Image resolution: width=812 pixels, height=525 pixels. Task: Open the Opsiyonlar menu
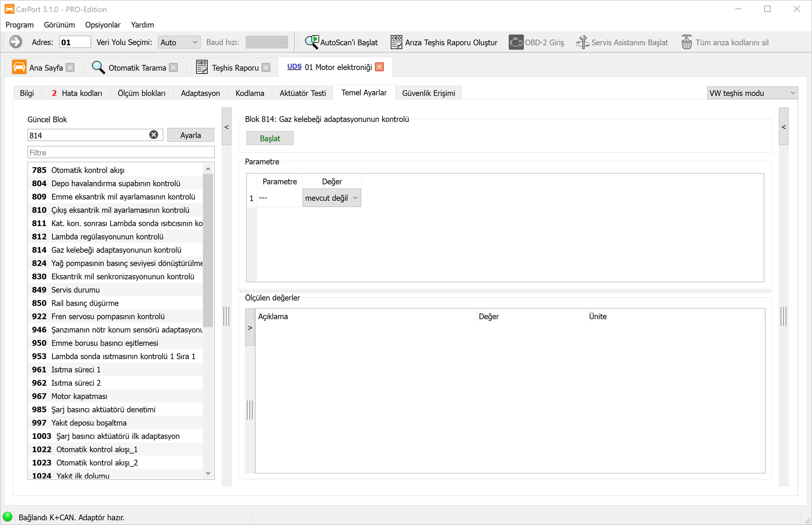(x=103, y=25)
